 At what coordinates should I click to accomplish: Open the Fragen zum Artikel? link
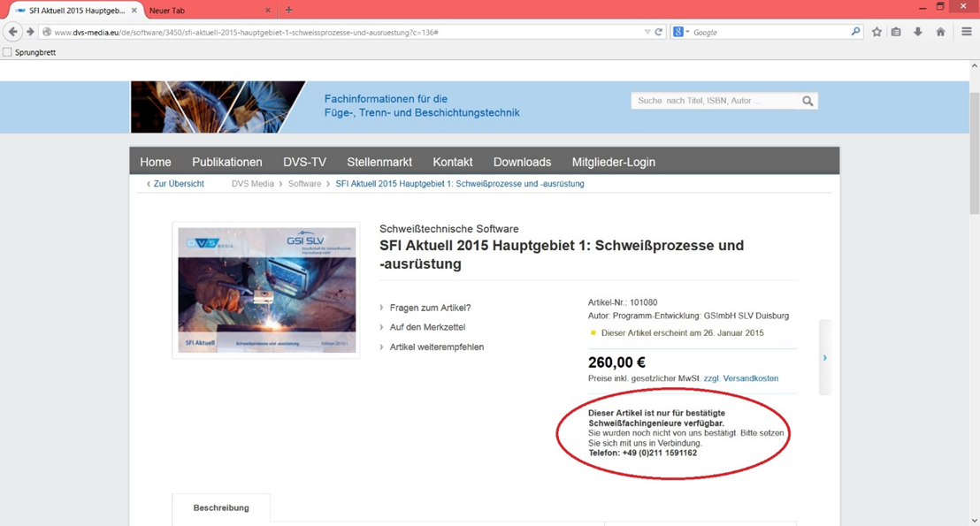click(x=430, y=308)
